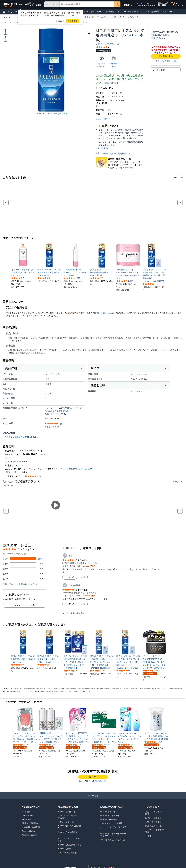This screenshot has width=186, height=868.
Task: Click the Amazon.co.jp logo
Action: pos(12,4)
